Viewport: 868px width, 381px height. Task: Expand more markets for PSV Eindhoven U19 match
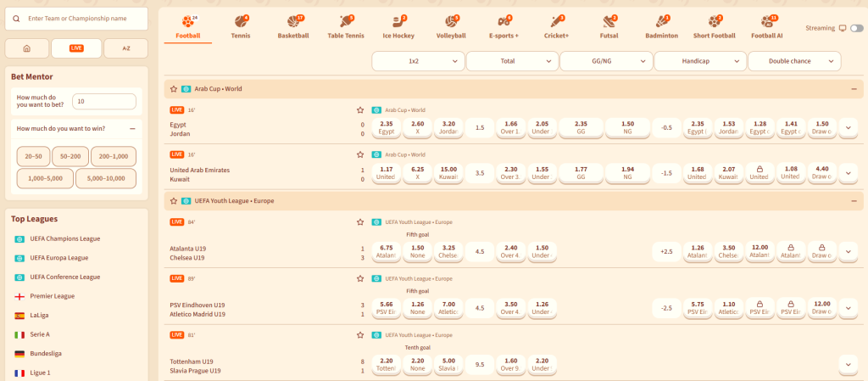[x=848, y=309]
